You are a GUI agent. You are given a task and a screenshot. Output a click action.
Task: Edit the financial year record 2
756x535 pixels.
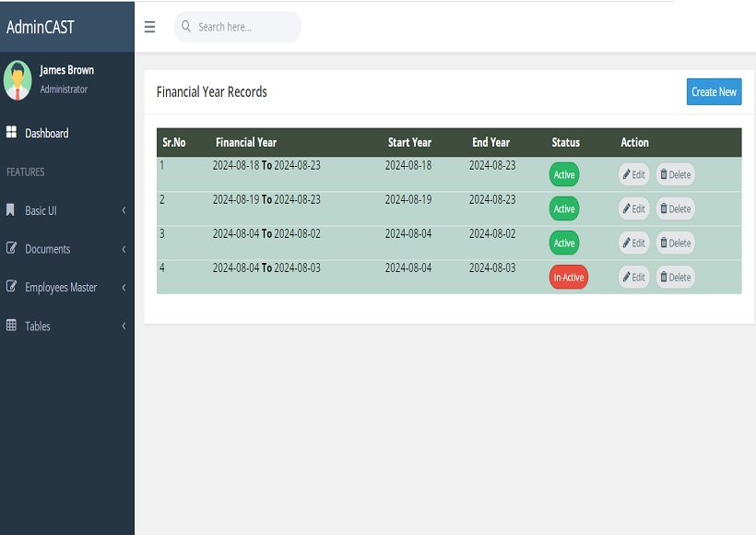pyautogui.click(x=633, y=208)
